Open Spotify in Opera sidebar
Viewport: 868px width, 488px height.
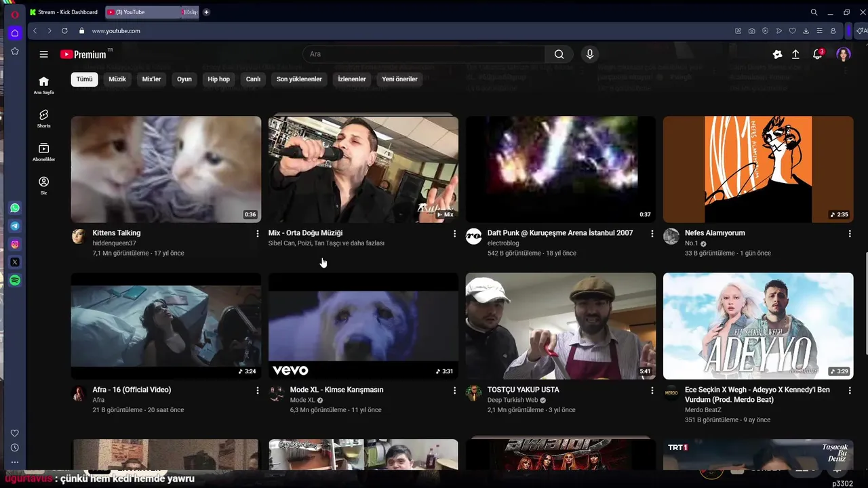[15, 280]
